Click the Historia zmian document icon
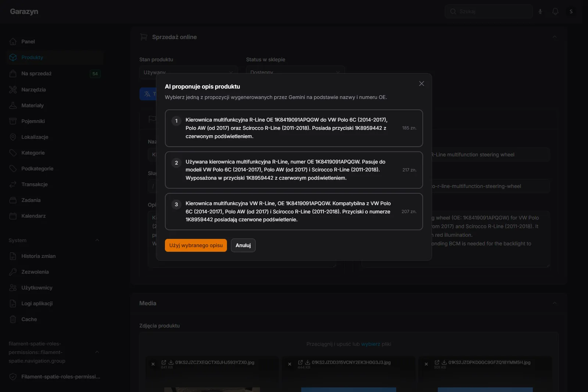588x392 pixels. point(13,256)
